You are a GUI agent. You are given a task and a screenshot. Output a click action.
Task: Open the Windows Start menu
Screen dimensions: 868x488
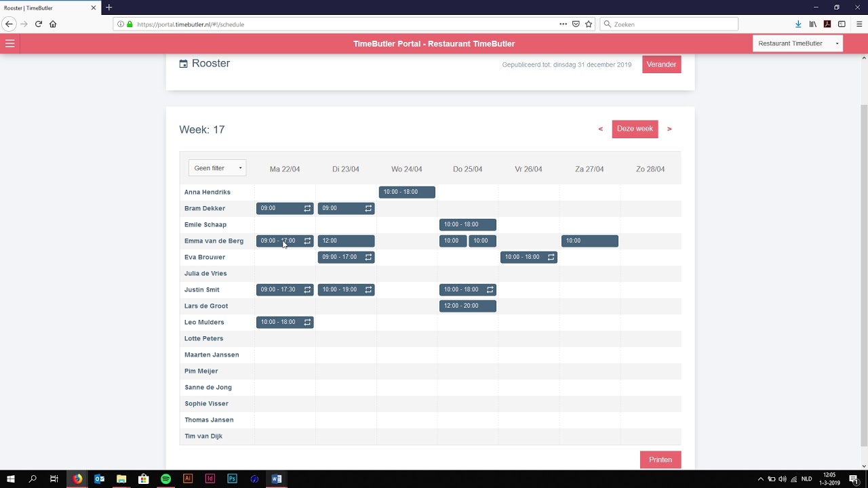(x=11, y=479)
